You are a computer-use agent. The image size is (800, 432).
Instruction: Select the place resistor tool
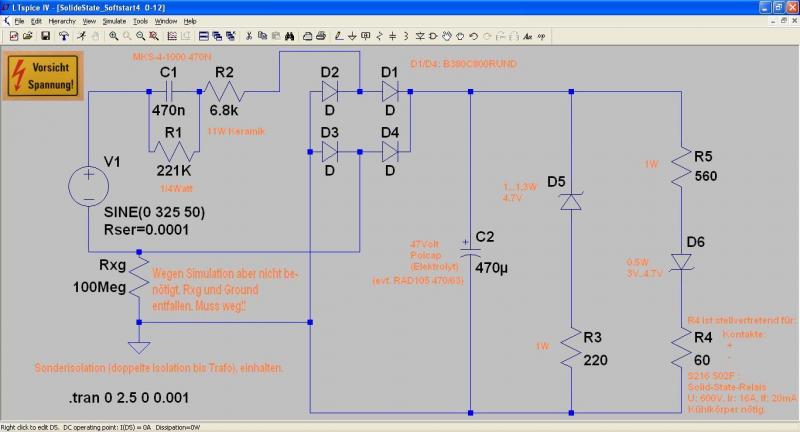tap(379, 36)
